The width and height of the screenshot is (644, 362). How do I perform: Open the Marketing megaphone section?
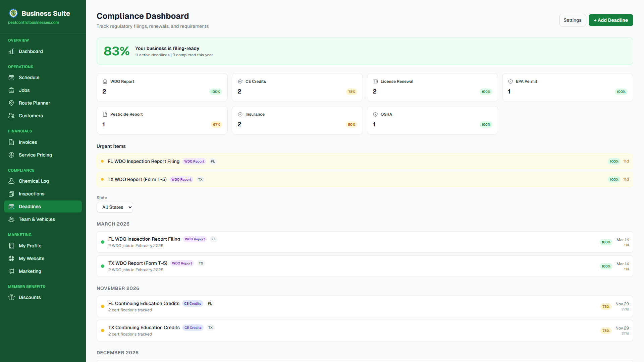[30, 271]
